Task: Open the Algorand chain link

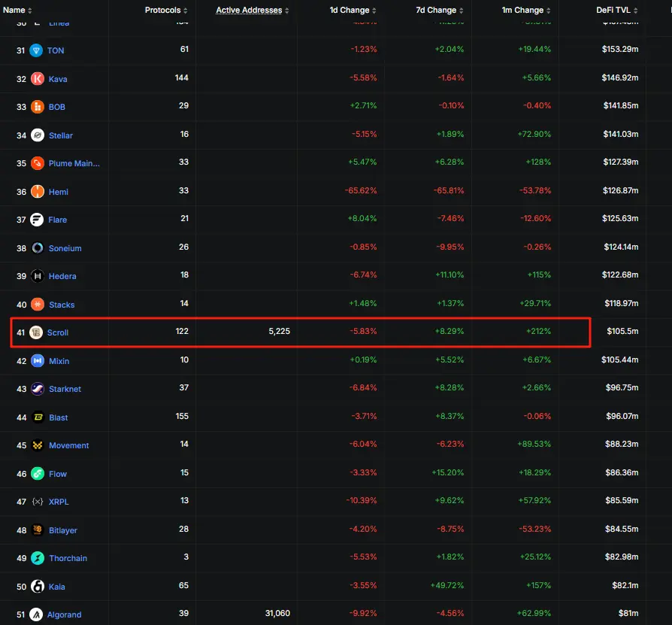Action: 65,614
